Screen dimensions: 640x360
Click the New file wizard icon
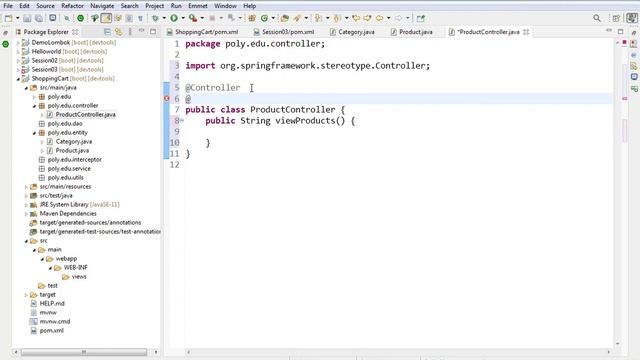[x=8, y=18]
